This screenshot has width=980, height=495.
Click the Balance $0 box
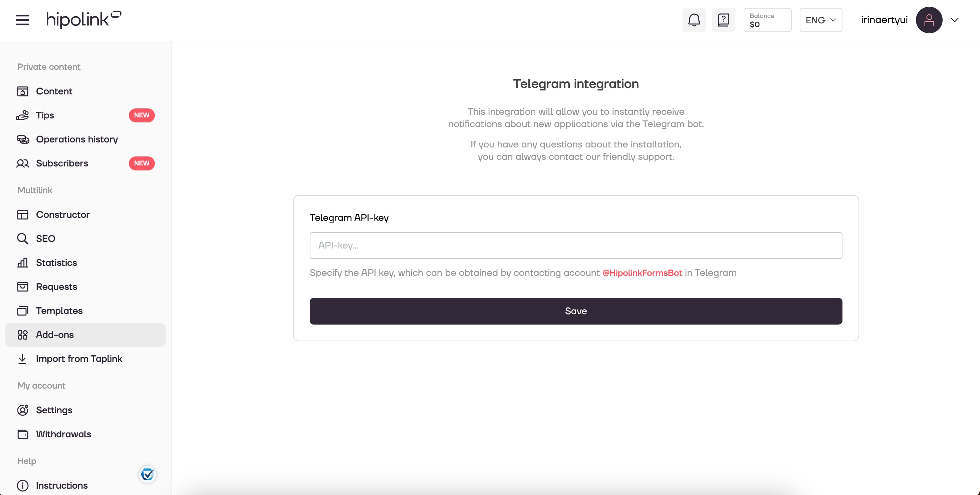[767, 20]
